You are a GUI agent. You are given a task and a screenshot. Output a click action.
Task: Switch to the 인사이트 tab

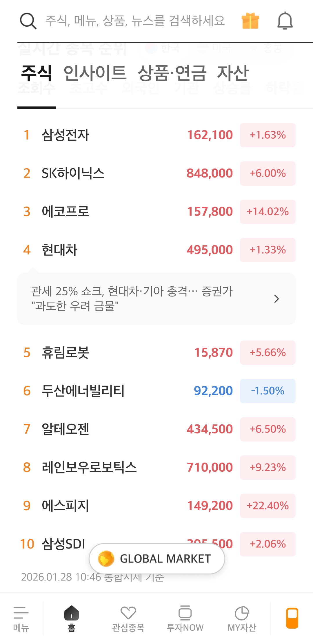(x=95, y=73)
